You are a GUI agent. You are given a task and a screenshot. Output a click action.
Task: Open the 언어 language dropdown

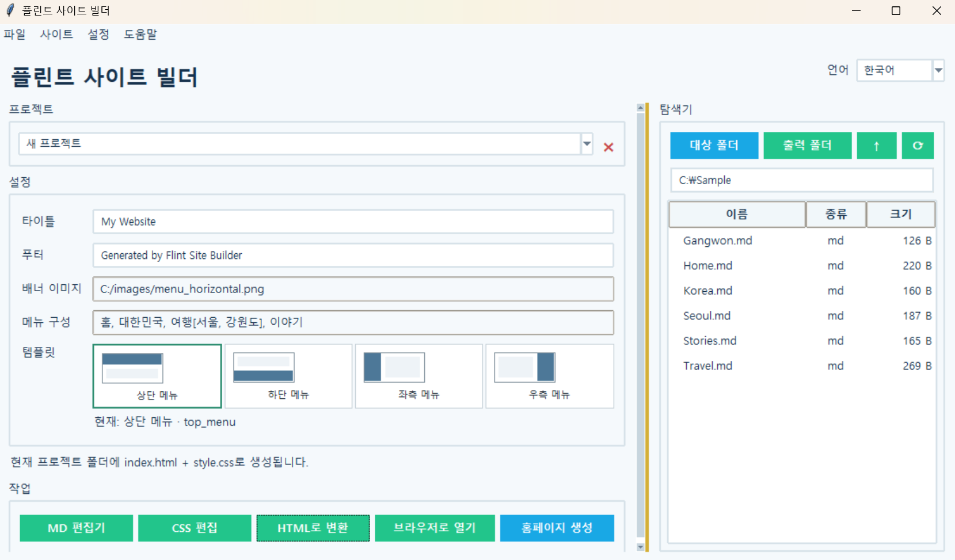pos(938,70)
